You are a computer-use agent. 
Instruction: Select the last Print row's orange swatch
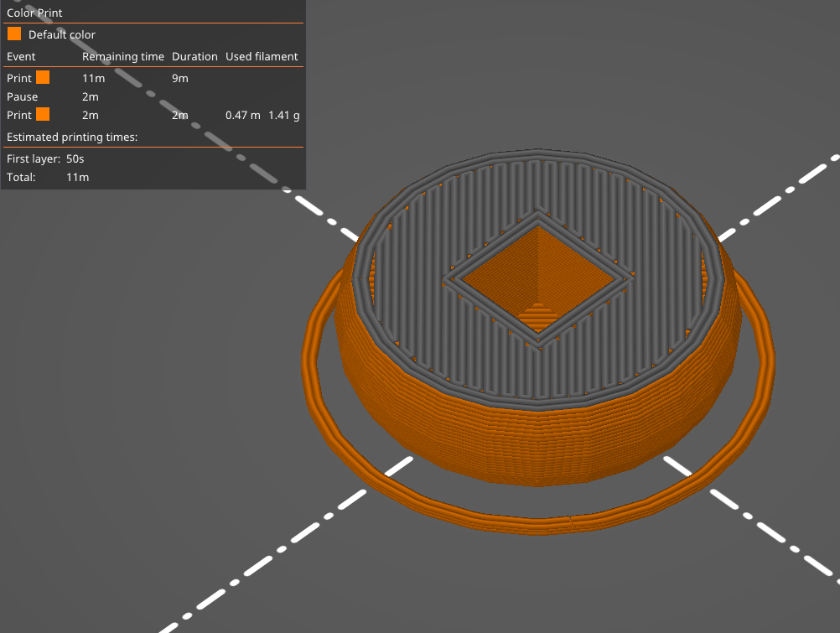43,114
